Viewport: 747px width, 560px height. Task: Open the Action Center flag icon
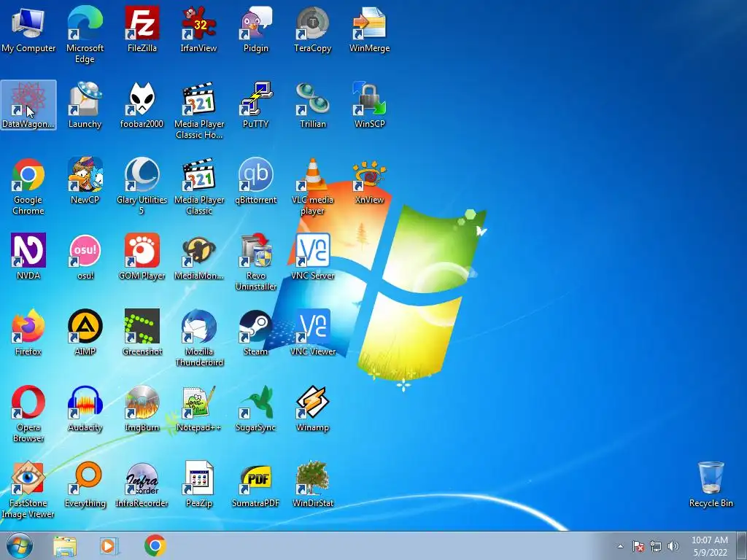pyautogui.click(x=638, y=546)
